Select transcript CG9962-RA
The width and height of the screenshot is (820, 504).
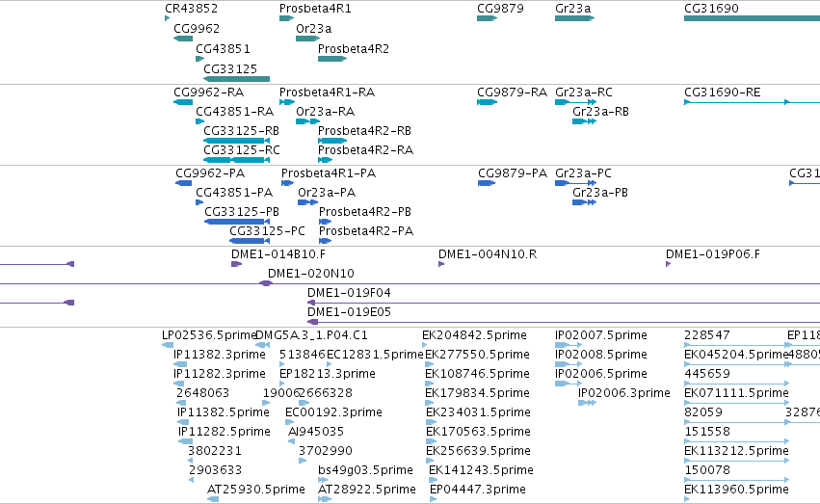point(209,93)
